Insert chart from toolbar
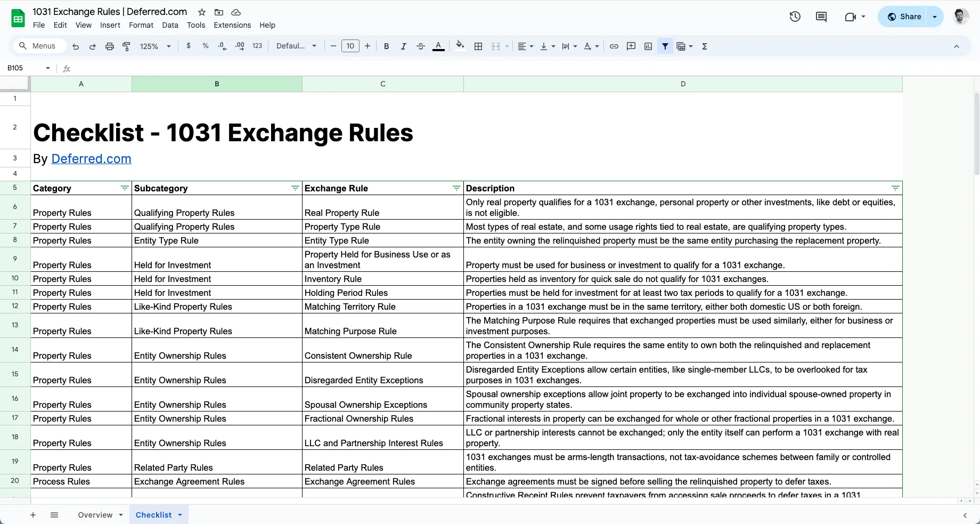 648,46
